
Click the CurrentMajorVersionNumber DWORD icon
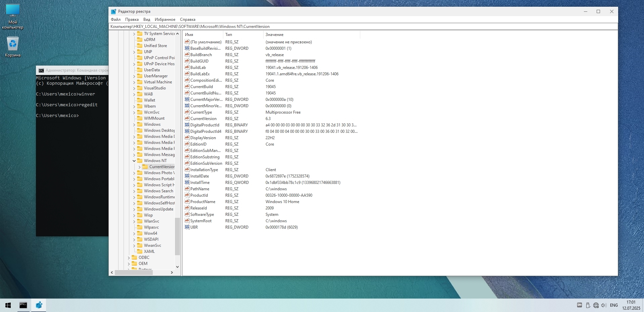pyautogui.click(x=187, y=99)
